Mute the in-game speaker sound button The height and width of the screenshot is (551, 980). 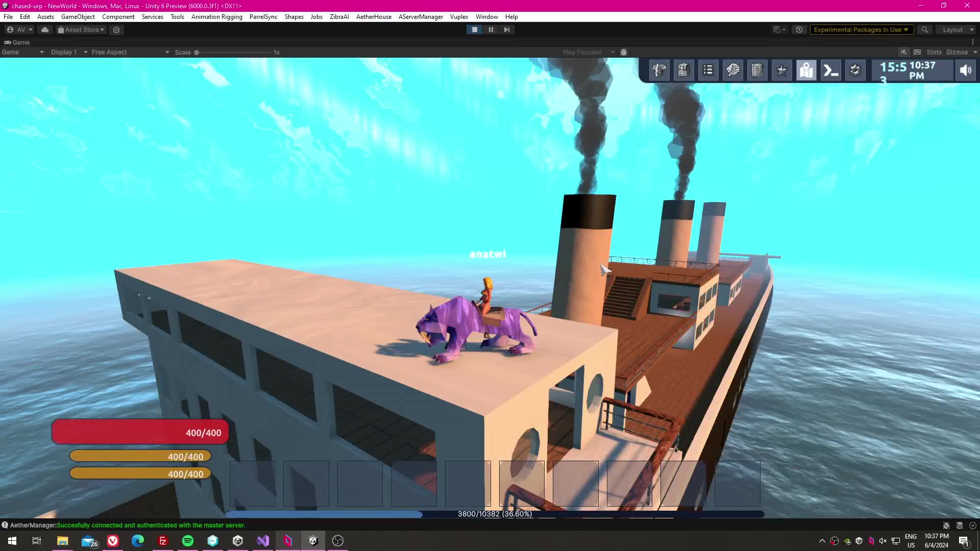point(965,70)
